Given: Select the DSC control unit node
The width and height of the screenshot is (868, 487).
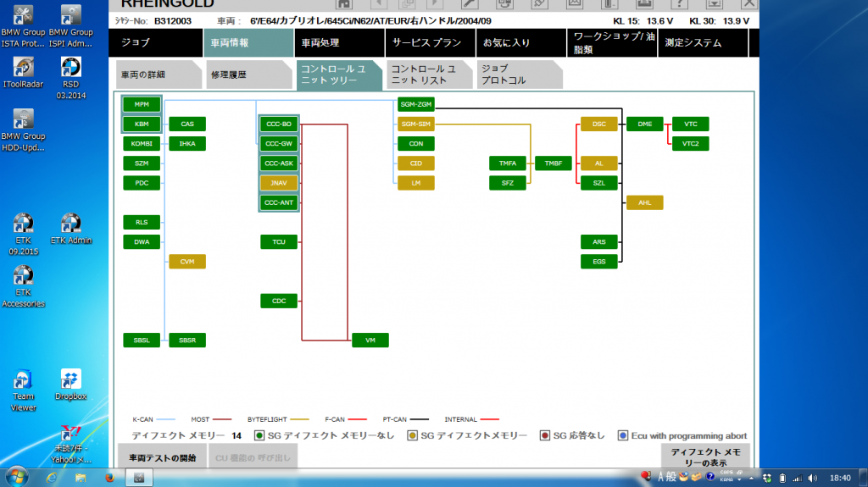Looking at the screenshot, I should tap(599, 124).
